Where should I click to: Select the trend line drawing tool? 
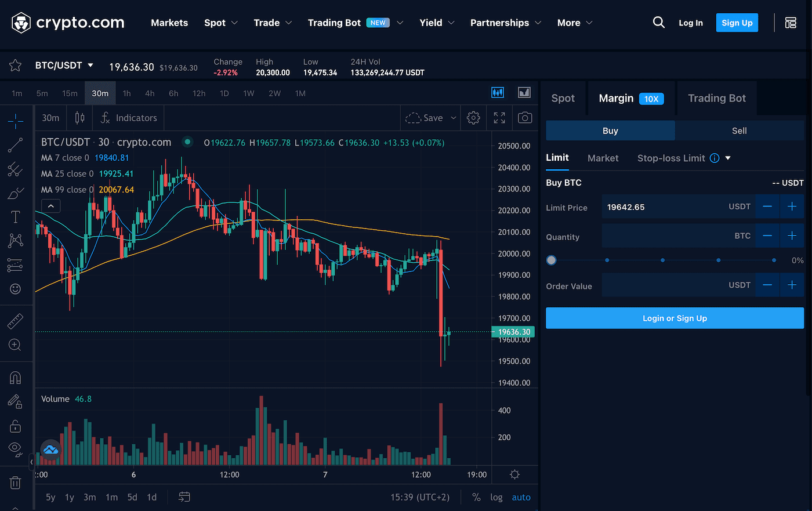point(16,145)
